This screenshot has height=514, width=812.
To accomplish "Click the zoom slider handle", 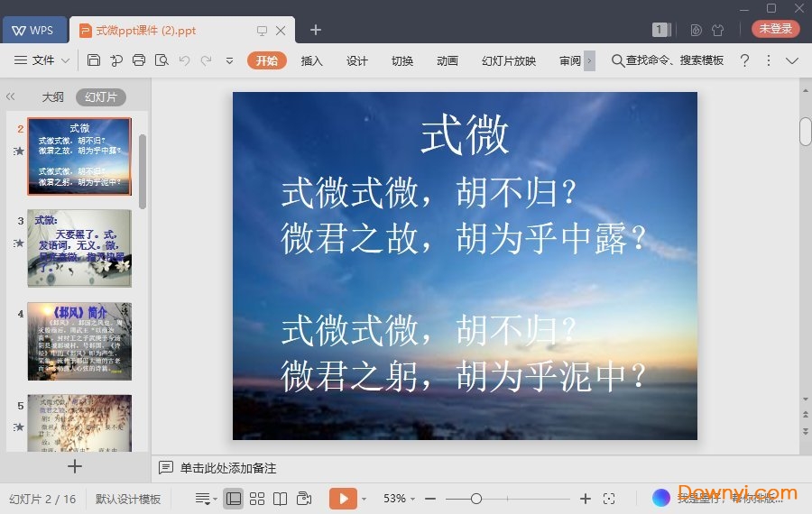I will [x=476, y=499].
